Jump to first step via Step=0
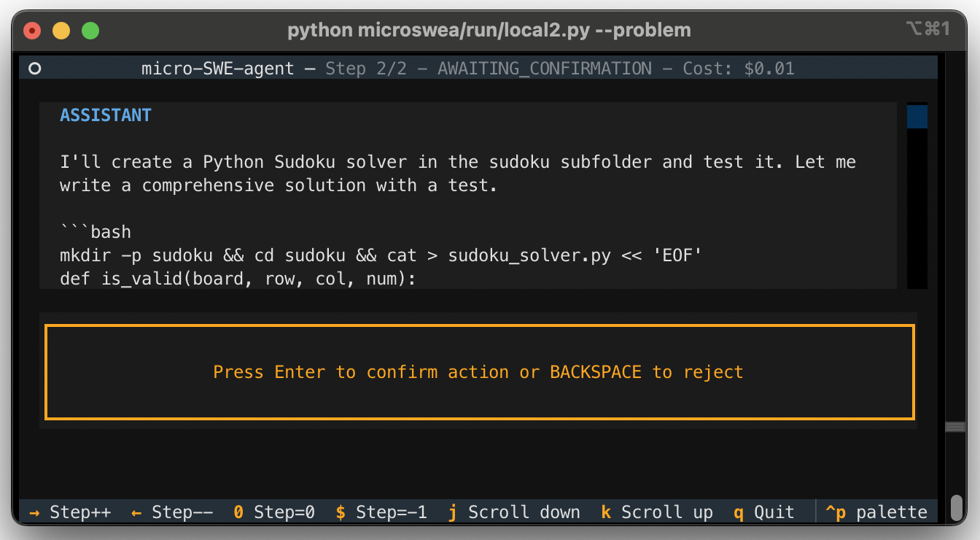 click(274, 512)
